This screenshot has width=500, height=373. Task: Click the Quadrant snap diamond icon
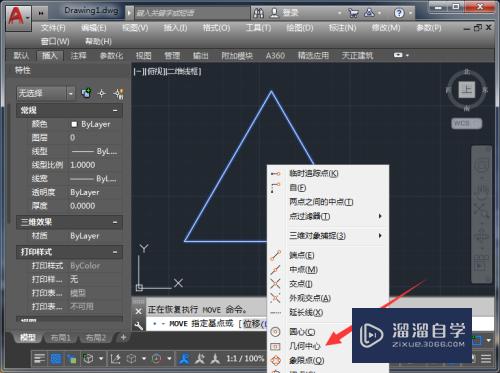pos(275,360)
